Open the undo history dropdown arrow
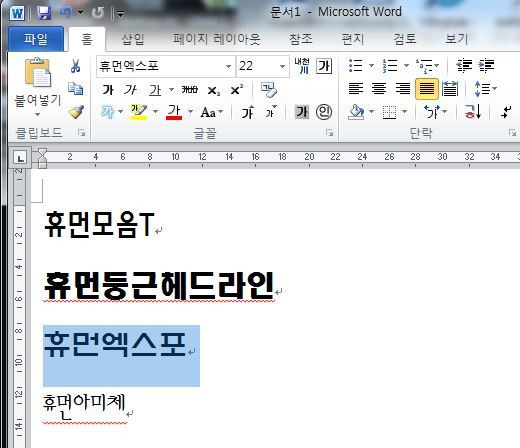 pos(80,13)
